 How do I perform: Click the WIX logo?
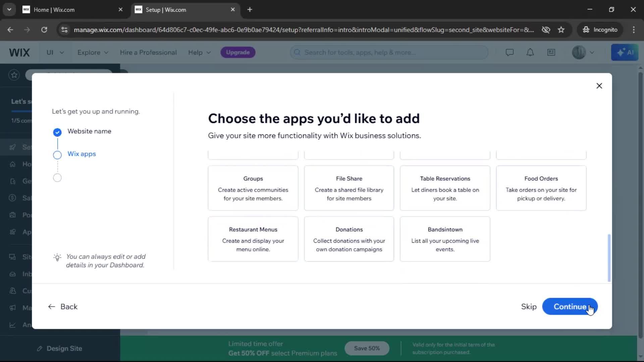point(19,52)
